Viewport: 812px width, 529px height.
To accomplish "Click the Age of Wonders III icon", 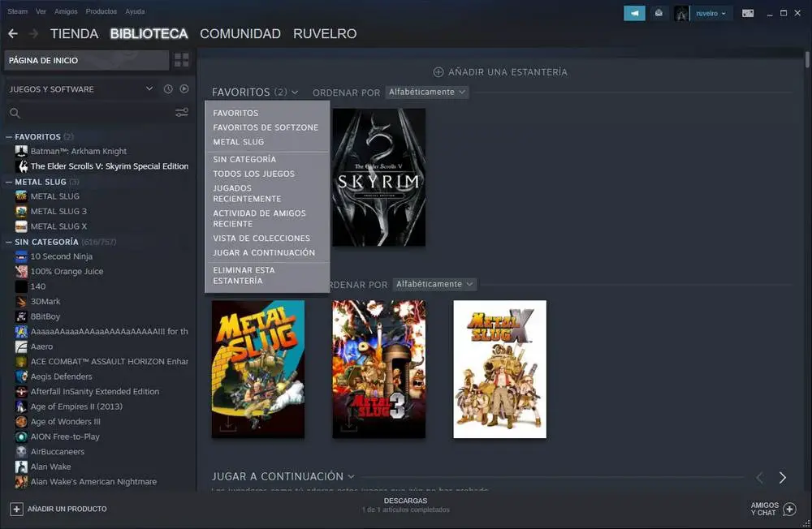I will point(21,421).
